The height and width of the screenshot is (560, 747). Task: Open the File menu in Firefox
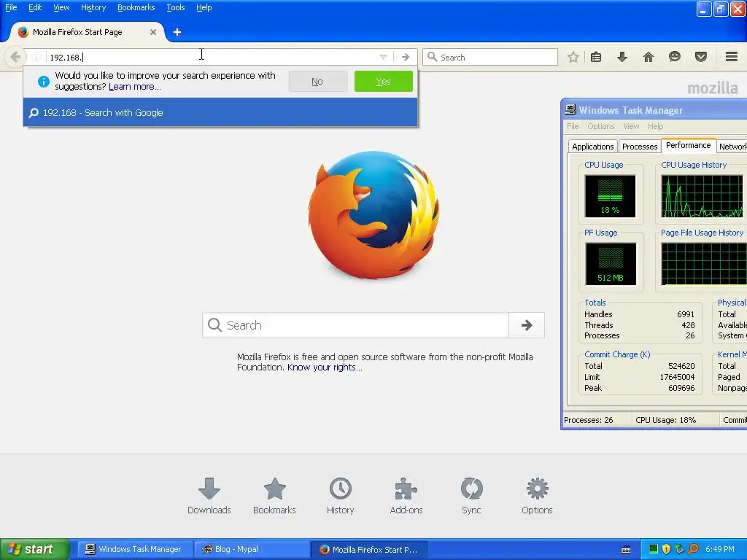point(11,7)
